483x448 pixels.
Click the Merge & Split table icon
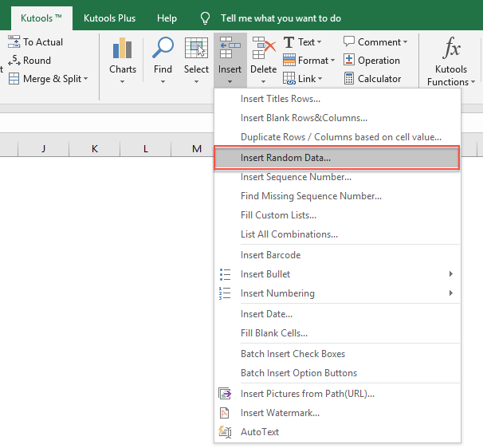click(x=14, y=79)
